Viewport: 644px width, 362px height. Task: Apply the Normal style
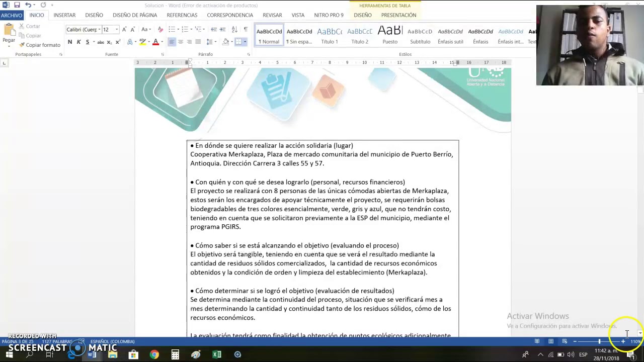[269, 35]
